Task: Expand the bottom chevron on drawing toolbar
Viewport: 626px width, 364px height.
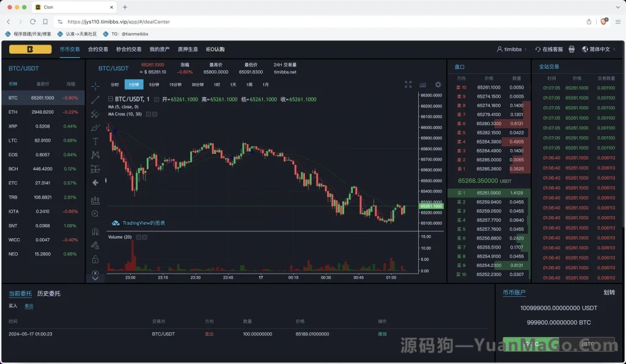Action: point(95,278)
